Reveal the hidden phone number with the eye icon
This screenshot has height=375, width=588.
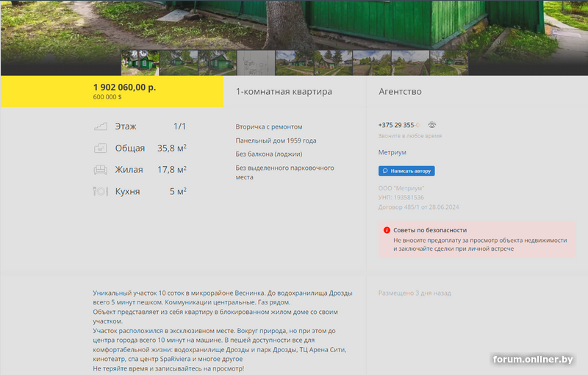click(432, 125)
